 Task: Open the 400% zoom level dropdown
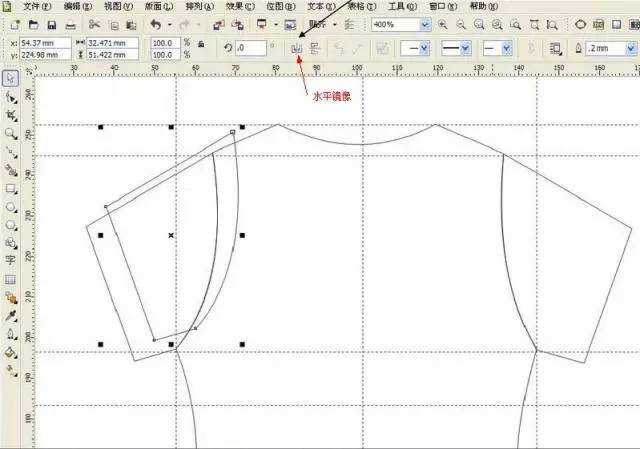(x=425, y=23)
